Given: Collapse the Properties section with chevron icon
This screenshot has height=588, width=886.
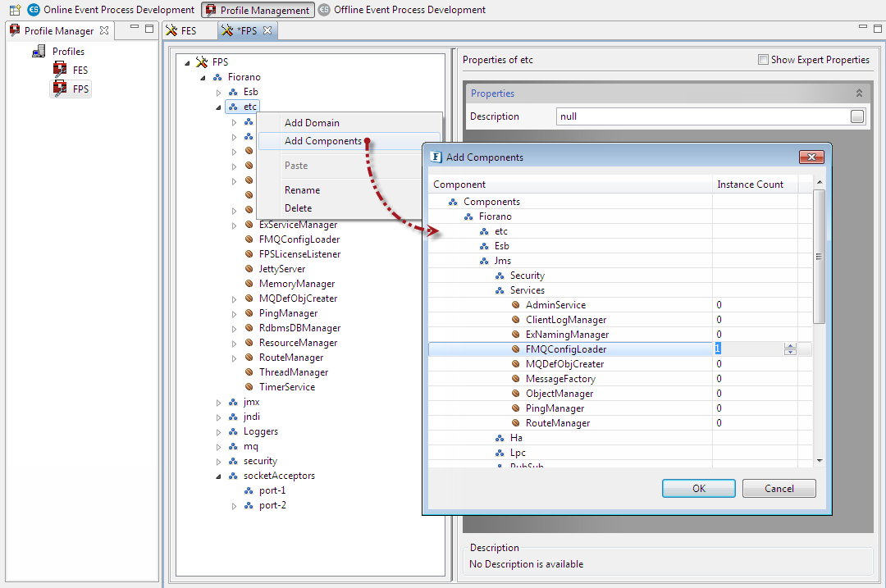Looking at the screenshot, I should [859, 93].
